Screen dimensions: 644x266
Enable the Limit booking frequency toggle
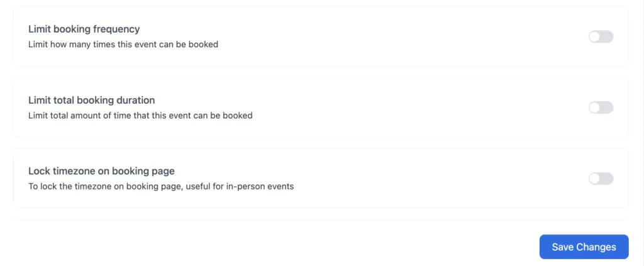coord(601,36)
